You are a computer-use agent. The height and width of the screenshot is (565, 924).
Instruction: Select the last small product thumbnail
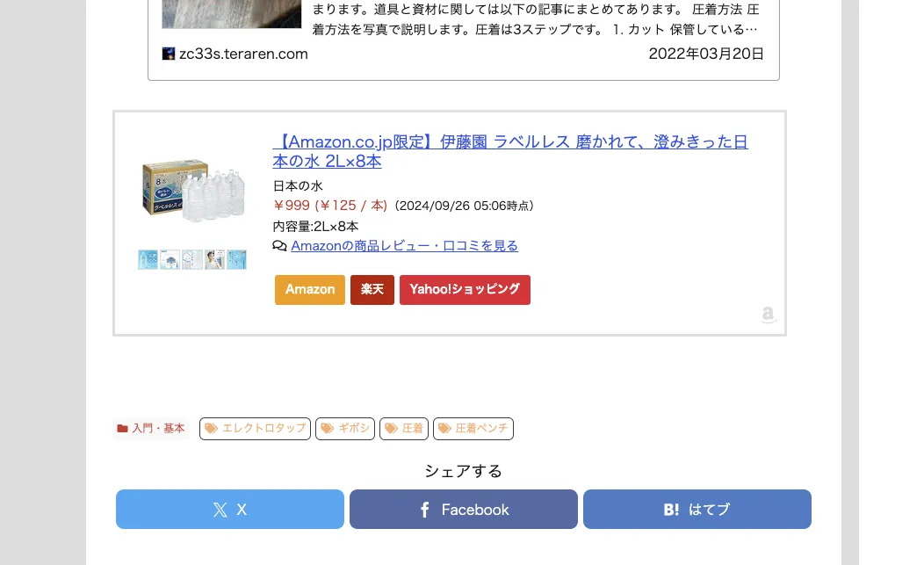pyautogui.click(x=237, y=259)
